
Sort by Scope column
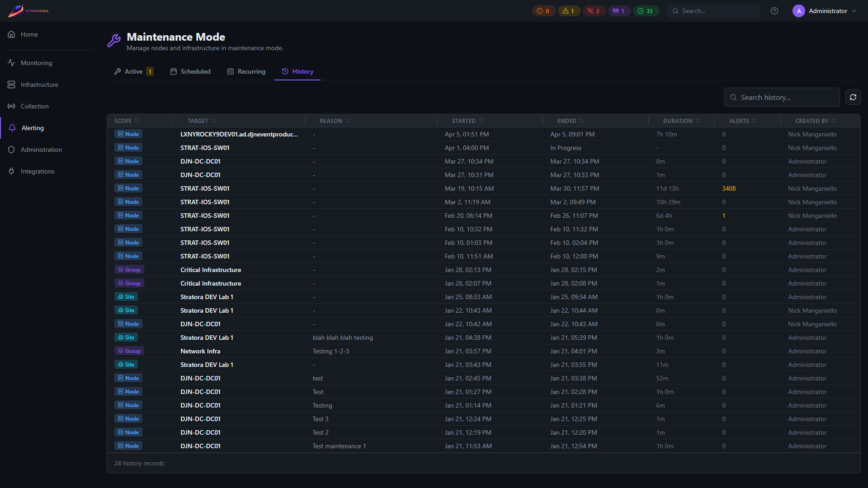127,121
